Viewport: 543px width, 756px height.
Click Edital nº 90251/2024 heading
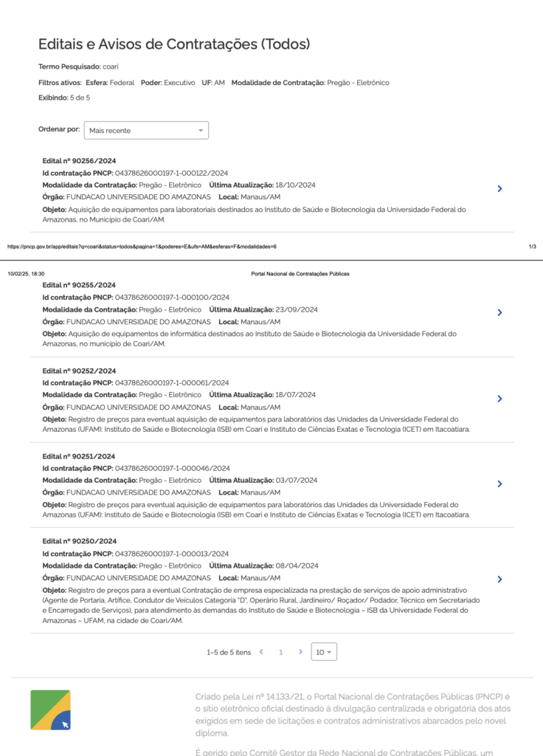click(79, 456)
